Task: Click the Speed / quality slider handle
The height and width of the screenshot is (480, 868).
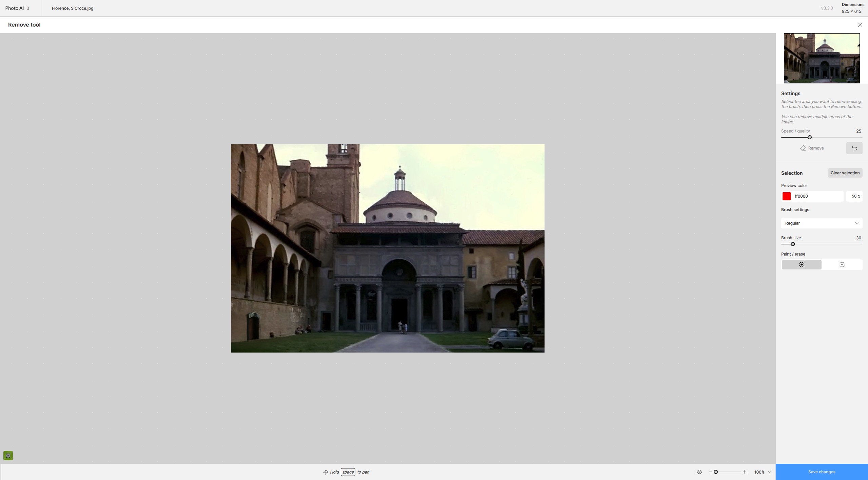Action: (x=809, y=137)
